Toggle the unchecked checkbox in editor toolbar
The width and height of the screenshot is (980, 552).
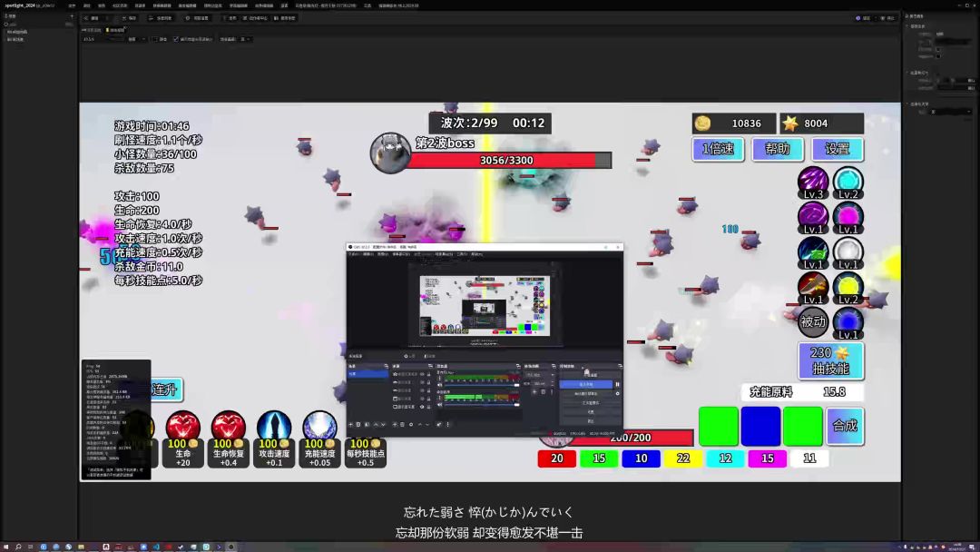[154, 39]
